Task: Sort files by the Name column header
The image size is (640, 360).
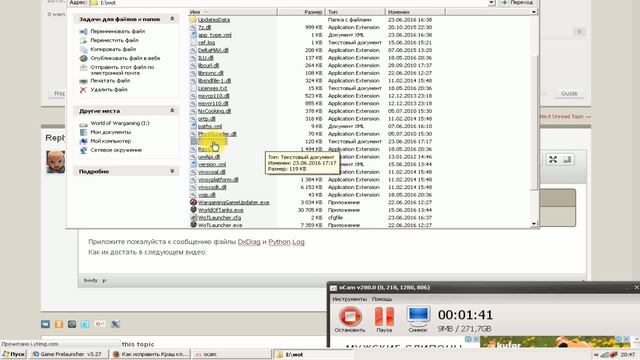Action: (233, 12)
